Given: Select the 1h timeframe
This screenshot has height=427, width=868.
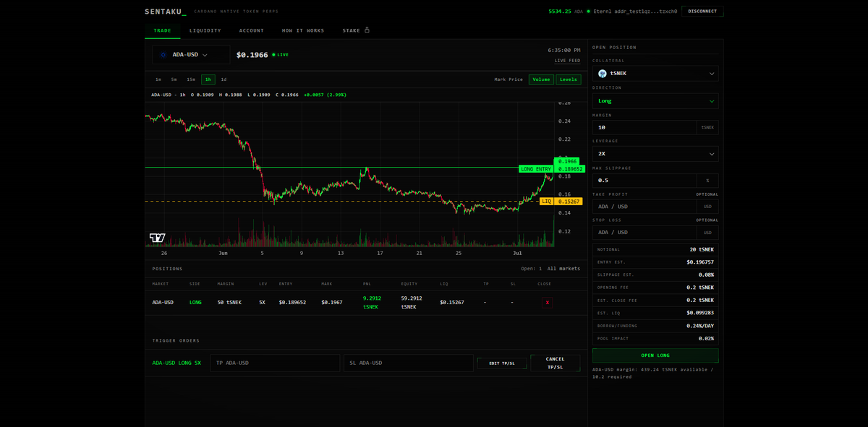Looking at the screenshot, I should 208,79.
